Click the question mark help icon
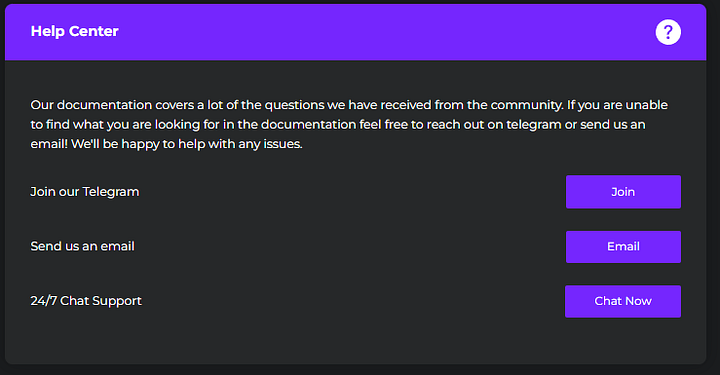The width and height of the screenshot is (720, 375). [x=668, y=32]
